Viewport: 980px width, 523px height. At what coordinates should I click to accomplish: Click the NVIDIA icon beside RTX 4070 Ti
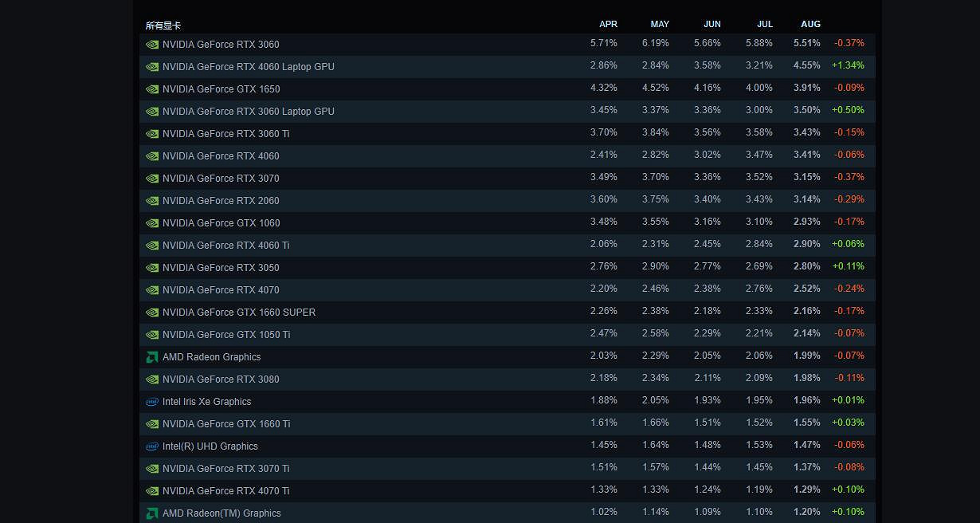coord(152,491)
